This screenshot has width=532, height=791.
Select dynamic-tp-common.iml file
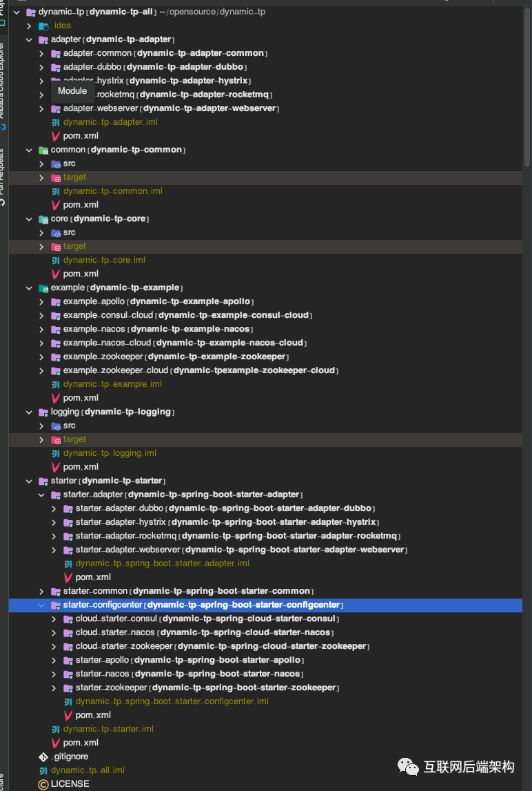coord(112,191)
